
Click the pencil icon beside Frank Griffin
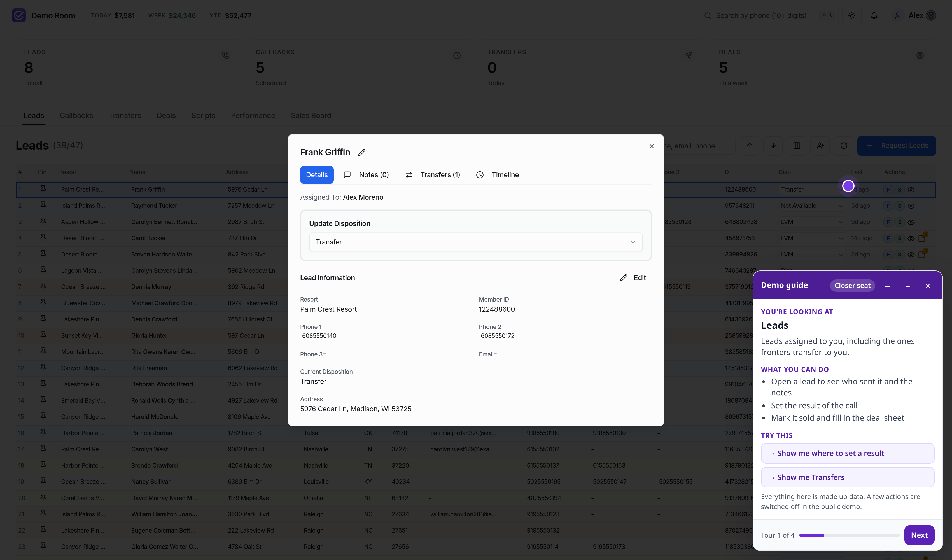[x=361, y=152]
